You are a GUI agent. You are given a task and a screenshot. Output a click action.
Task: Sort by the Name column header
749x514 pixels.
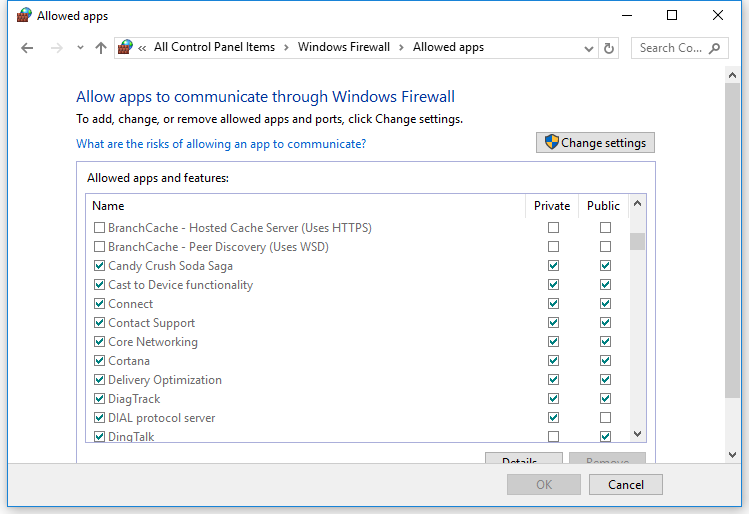tap(306, 206)
